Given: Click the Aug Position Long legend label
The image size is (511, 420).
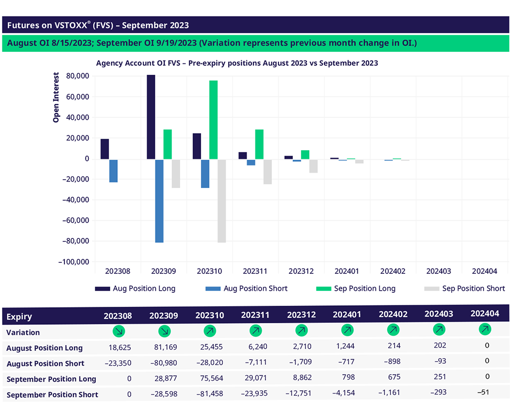Looking at the screenshot, I should (x=144, y=288).
